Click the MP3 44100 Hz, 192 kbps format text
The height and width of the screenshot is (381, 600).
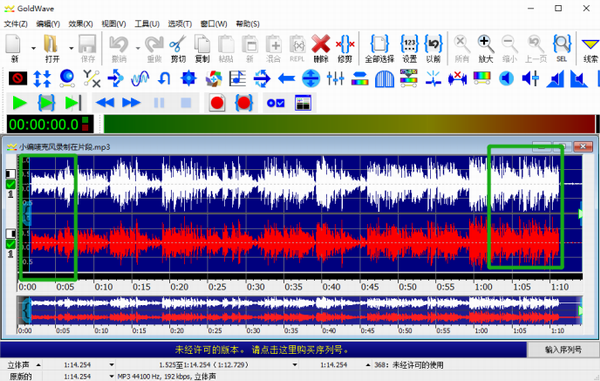point(166,376)
